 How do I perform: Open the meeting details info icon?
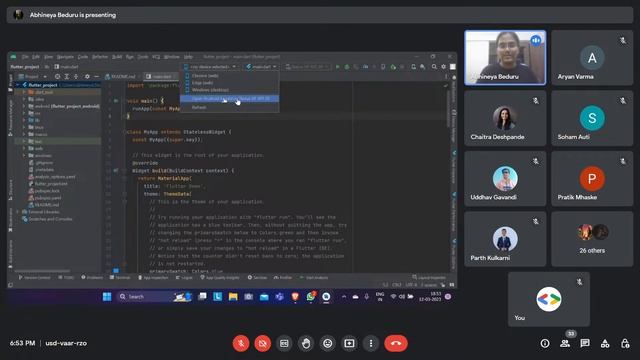click(545, 343)
